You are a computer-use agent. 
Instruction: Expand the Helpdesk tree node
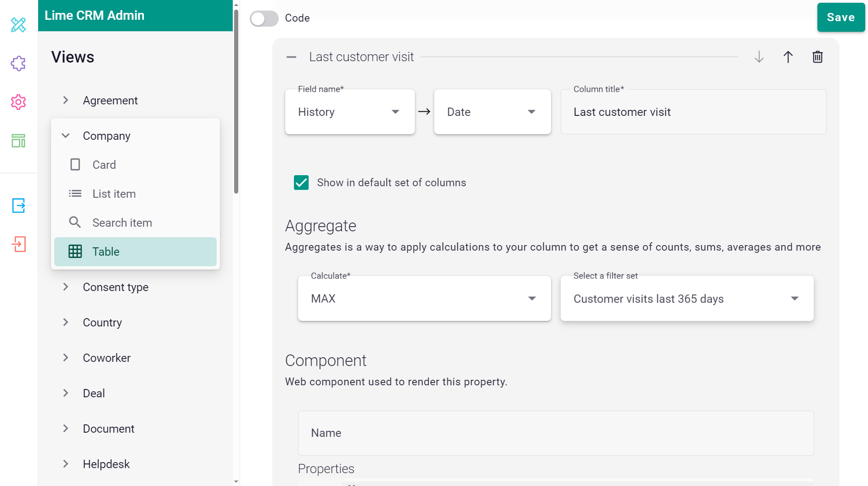pyautogui.click(x=66, y=464)
